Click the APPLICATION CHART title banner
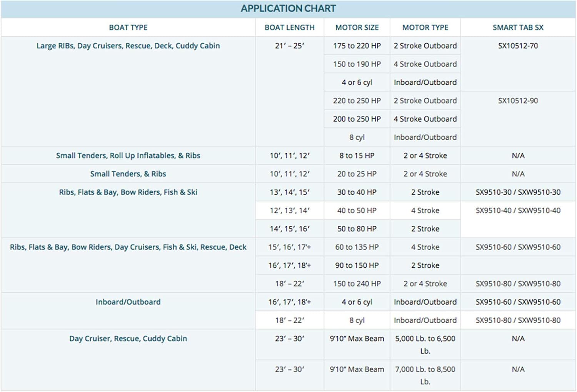The height and width of the screenshot is (392, 577). (x=288, y=8)
